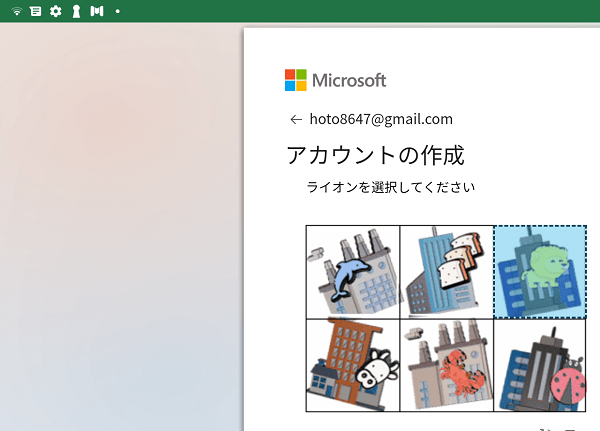Select the red crab on factory tile
This screenshot has height=431, width=600.
447,365
